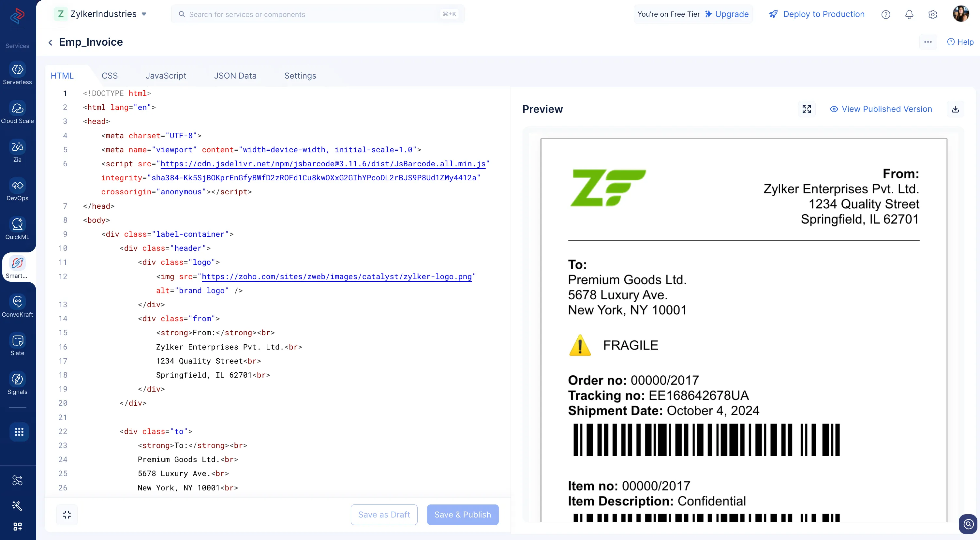Switch to the JavaScript tab

tap(166, 76)
